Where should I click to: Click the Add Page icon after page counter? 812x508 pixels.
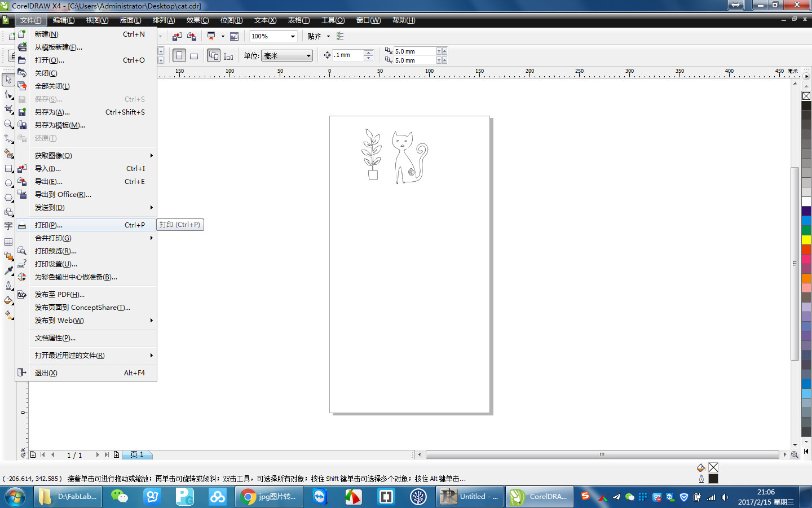116,454
